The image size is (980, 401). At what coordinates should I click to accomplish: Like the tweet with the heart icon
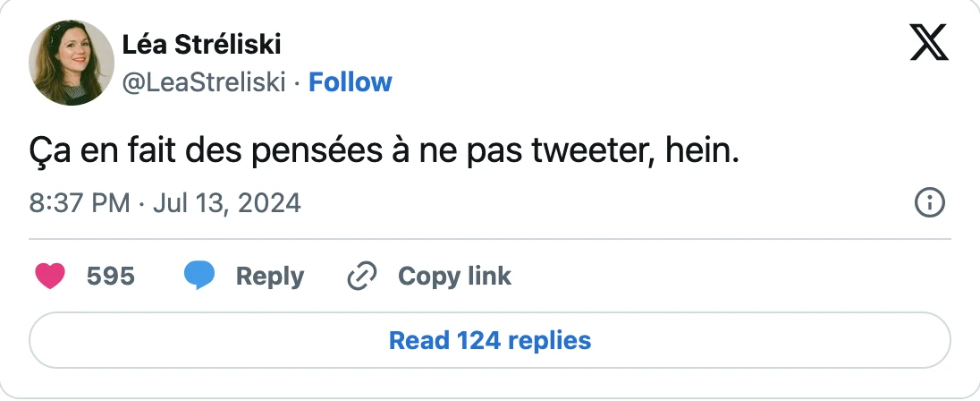[x=50, y=277]
